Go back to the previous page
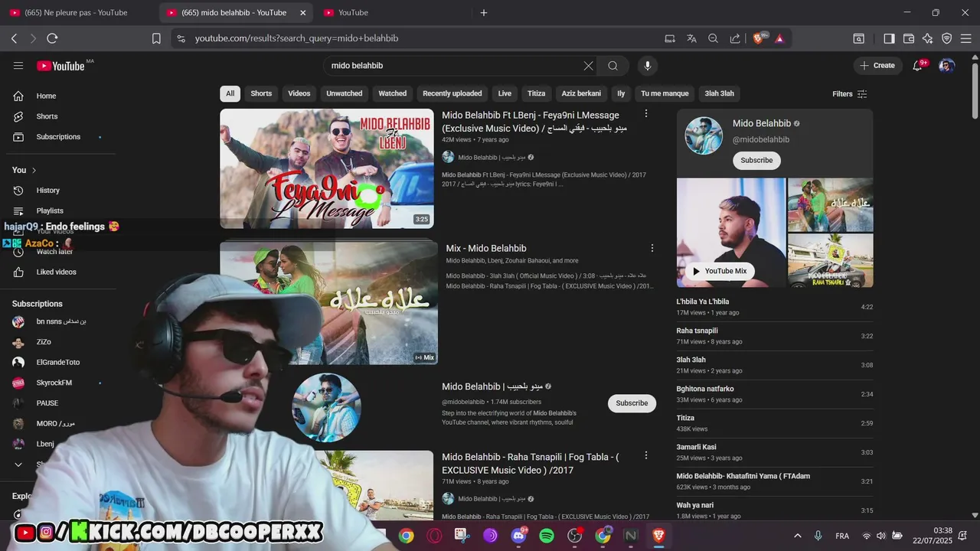Viewport: 980px width, 551px height. click(x=14, y=38)
